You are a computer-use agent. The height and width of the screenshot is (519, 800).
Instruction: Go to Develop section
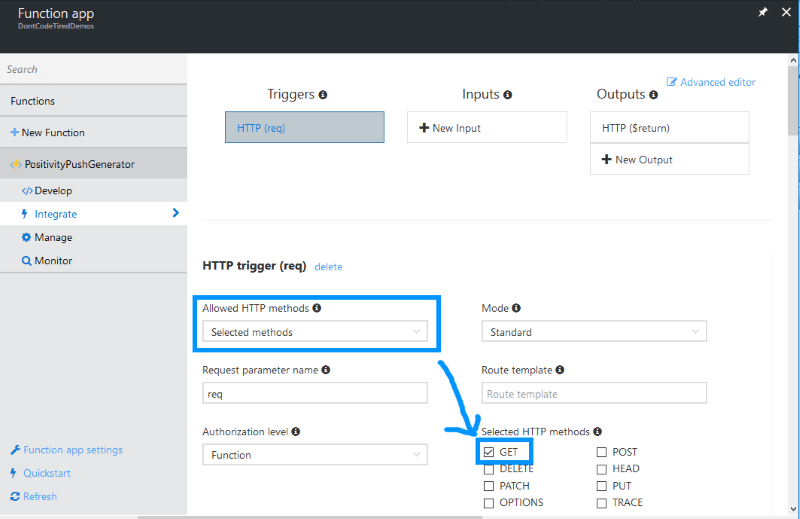tap(93, 191)
